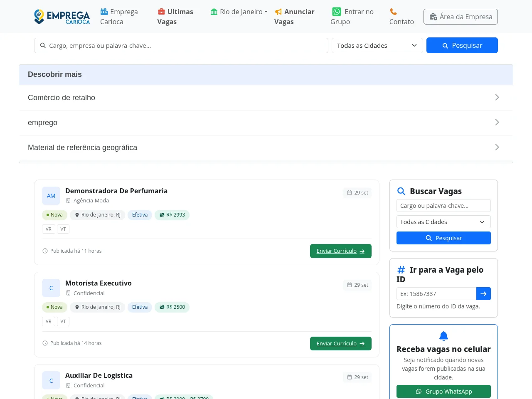Click the notification bell icon
Screen dimensions: 532x399
tap(443, 336)
